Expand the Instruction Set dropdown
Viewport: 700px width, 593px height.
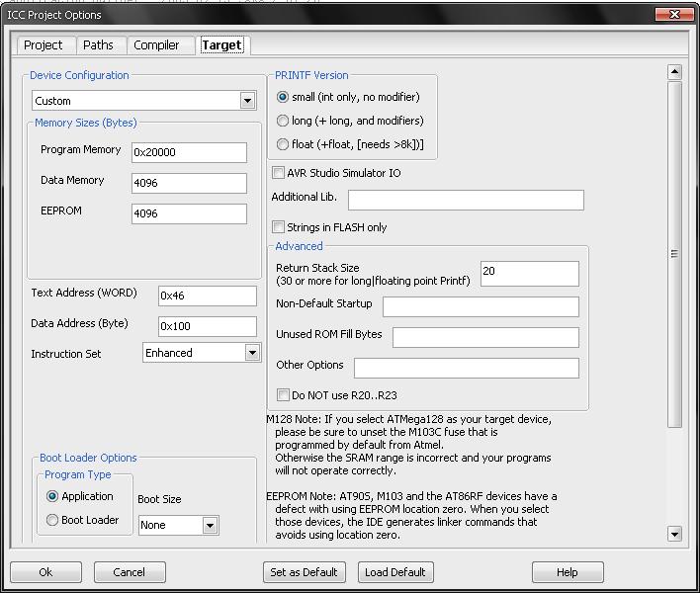click(252, 353)
